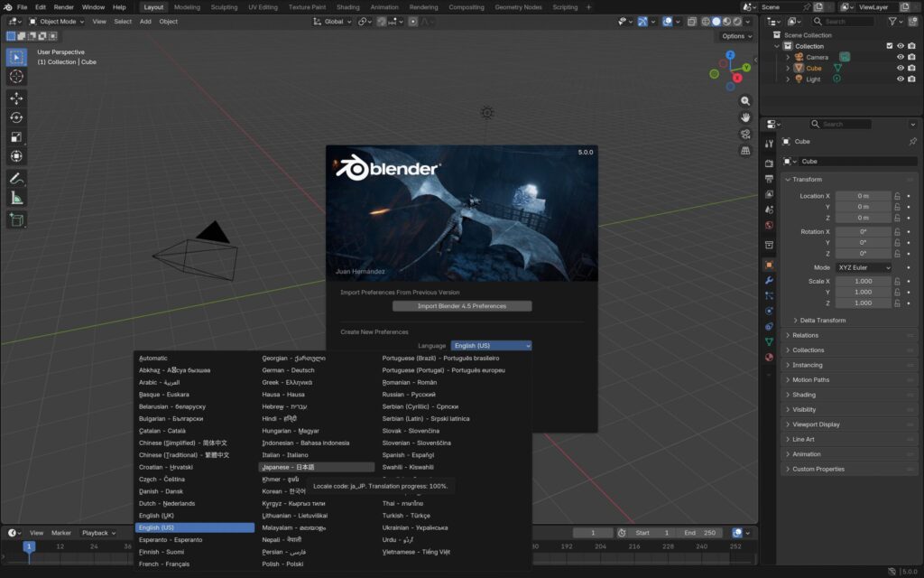
Task: Select the Annotate tool
Action: 16,178
